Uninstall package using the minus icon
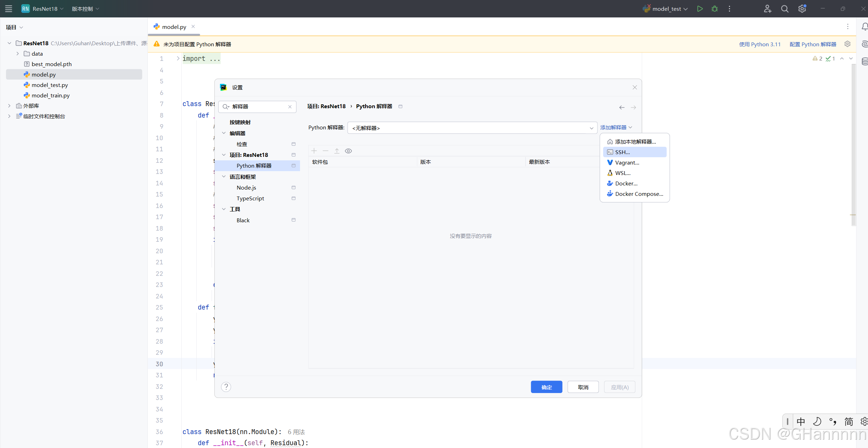868x448 pixels. [325, 151]
